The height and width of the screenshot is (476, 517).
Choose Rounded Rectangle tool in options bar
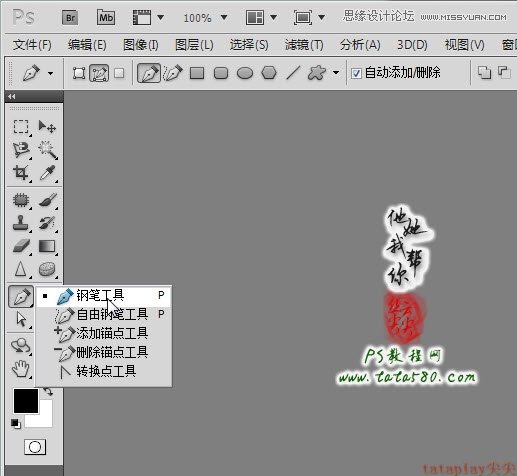(x=221, y=73)
